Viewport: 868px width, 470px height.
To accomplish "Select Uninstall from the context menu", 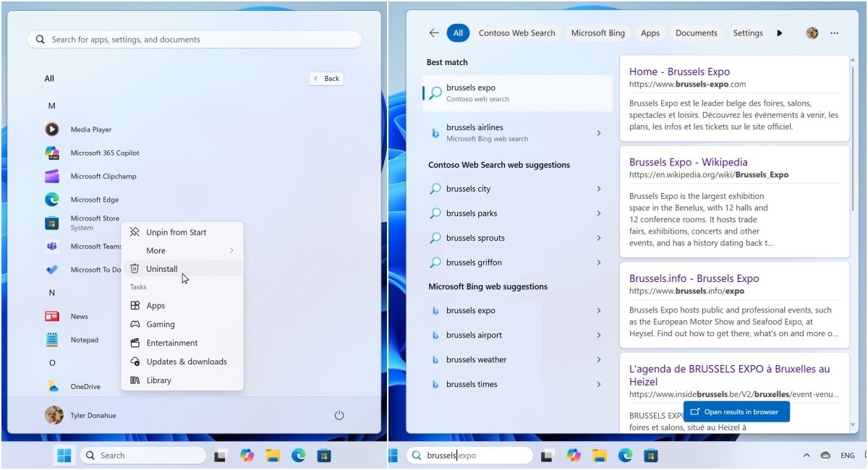I will coord(162,269).
